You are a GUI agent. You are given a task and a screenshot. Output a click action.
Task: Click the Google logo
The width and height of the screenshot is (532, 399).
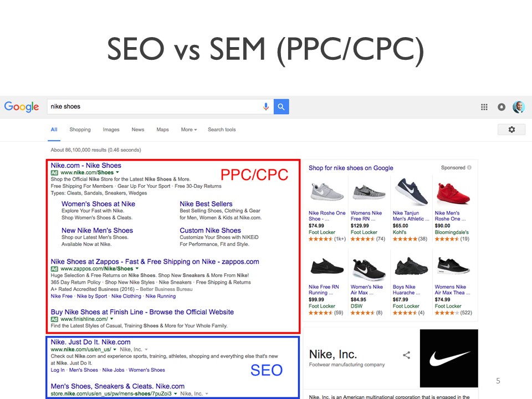[x=22, y=107]
